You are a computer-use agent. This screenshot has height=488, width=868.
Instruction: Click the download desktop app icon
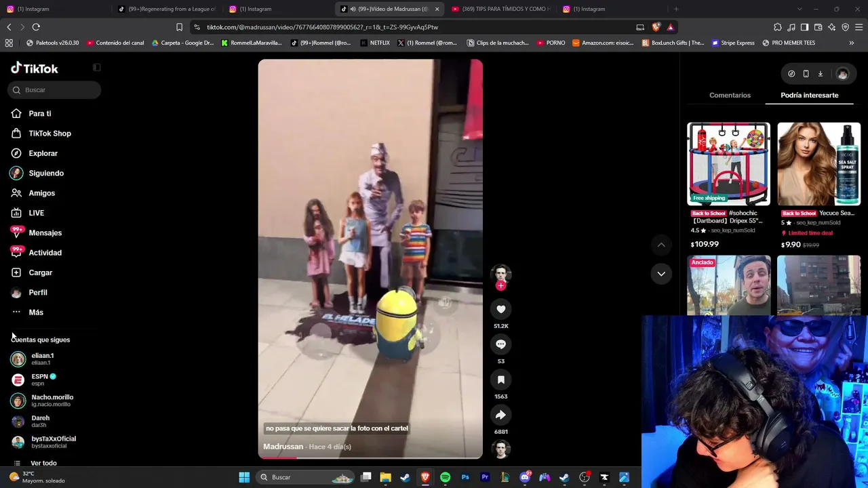click(820, 74)
